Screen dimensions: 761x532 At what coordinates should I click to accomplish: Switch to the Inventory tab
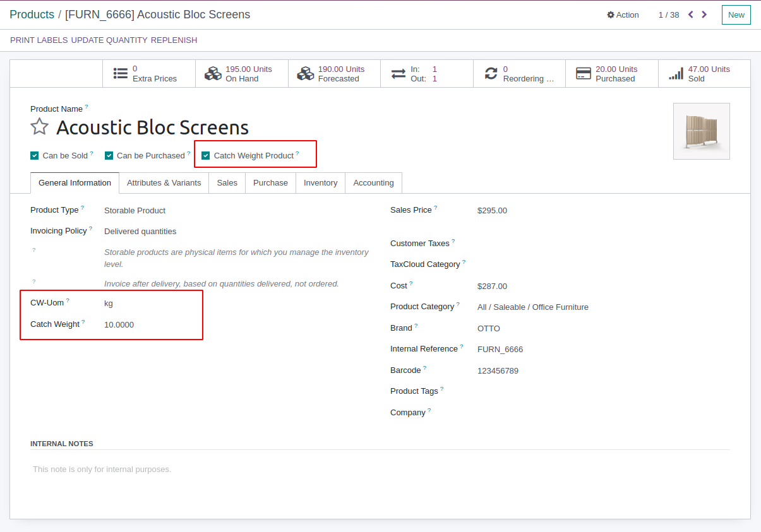[320, 183]
